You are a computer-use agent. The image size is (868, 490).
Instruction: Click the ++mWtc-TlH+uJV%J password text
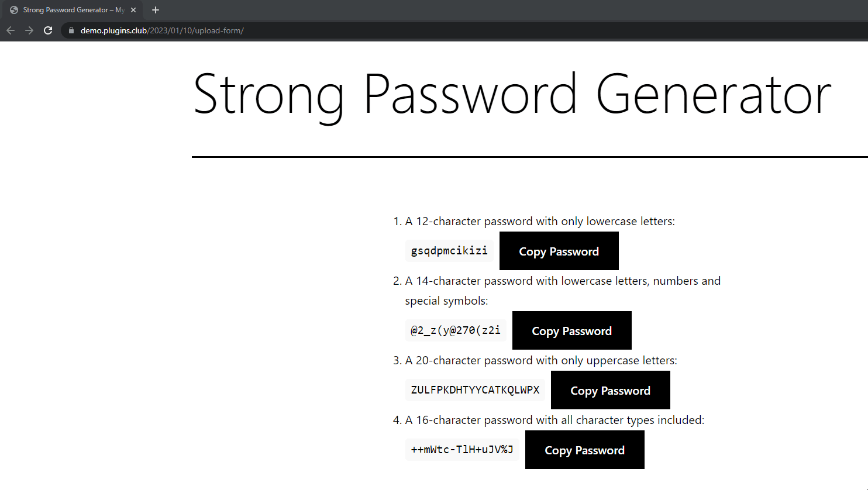pyautogui.click(x=462, y=450)
